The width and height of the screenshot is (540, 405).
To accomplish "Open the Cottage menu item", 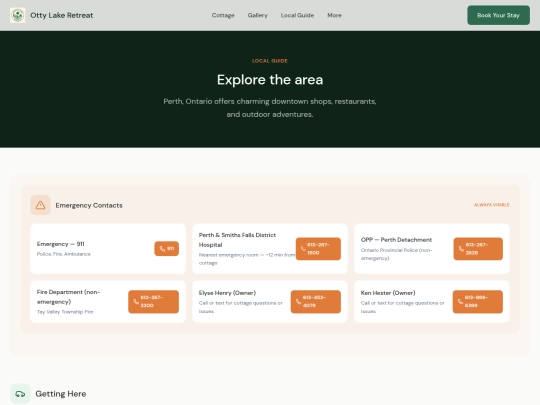I will click(223, 15).
